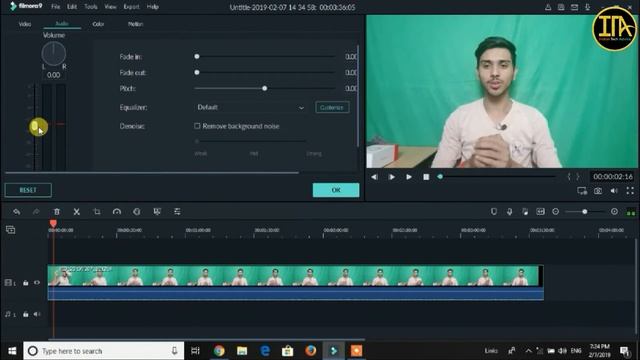Open the Equalizer Default dropdown
The width and height of the screenshot is (640, 360).
[x=250, y=107]
